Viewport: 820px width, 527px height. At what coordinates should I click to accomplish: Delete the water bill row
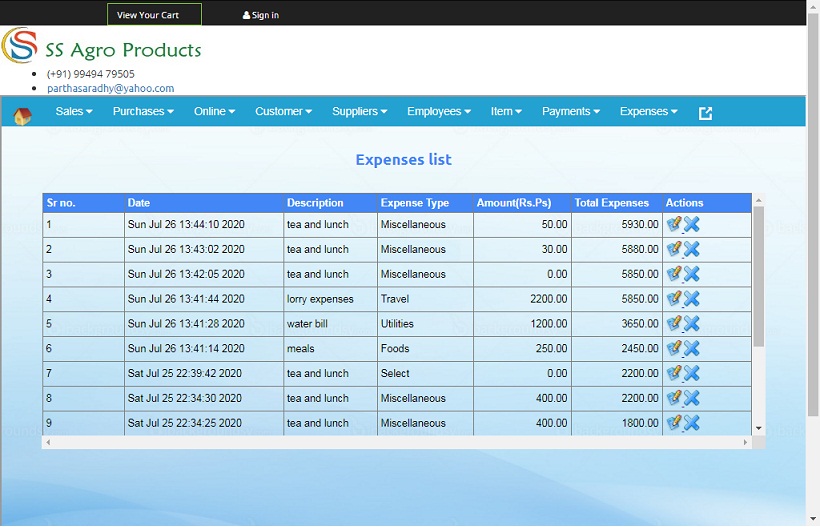click(691, 324)
